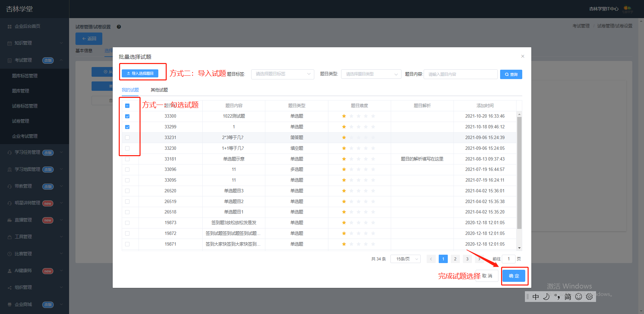The width and height of the screenshot is (644, 314).
Task: Close the 批量选择试题 dialog with X
Action: (523, 56)
